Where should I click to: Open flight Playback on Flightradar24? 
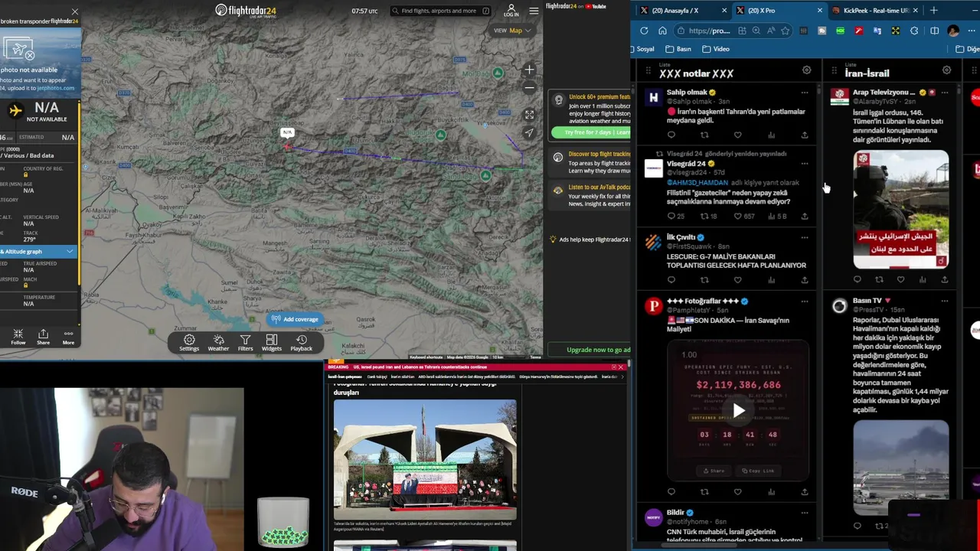(302, 343)
